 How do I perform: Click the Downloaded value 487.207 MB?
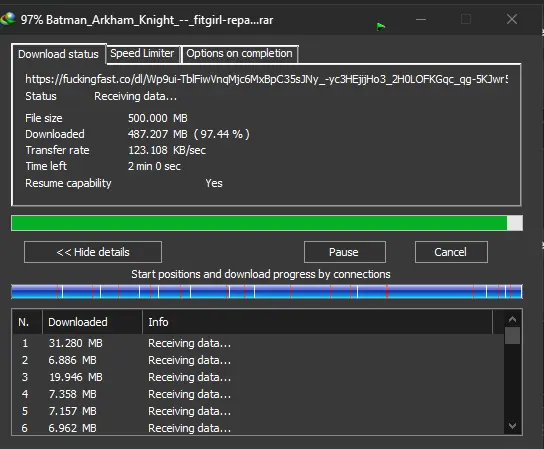[158, 134]
